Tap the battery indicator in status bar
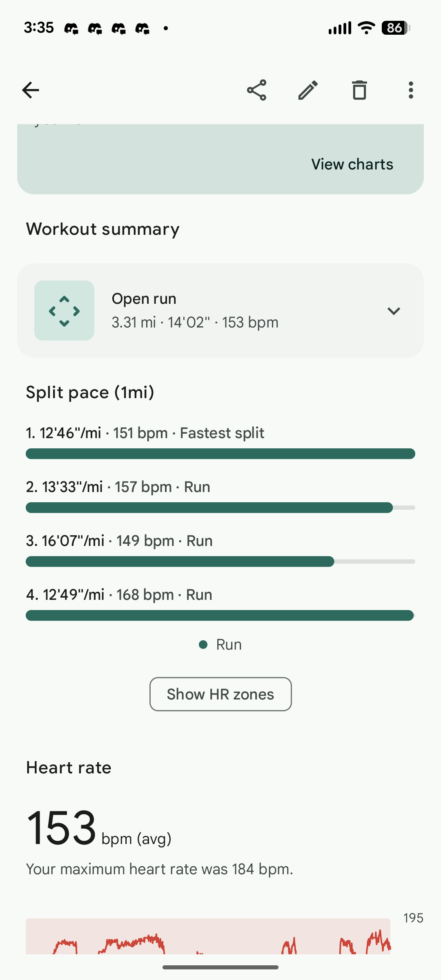 395,28
